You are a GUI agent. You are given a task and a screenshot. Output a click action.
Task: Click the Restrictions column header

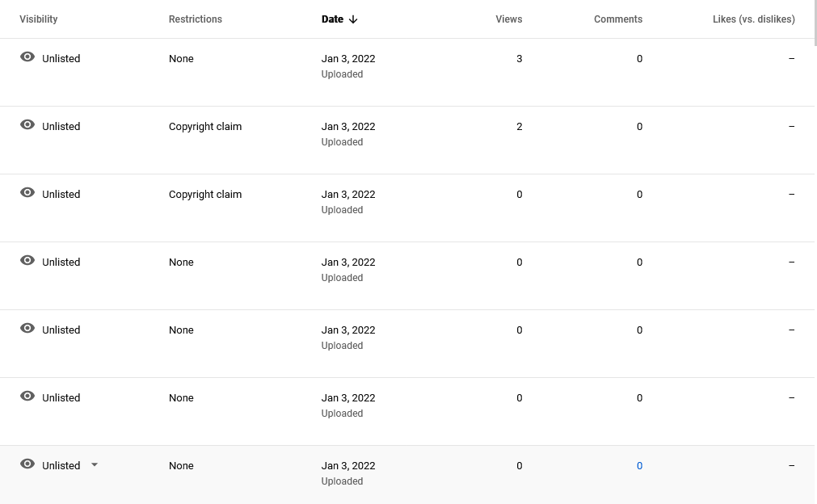coord(196,19)
